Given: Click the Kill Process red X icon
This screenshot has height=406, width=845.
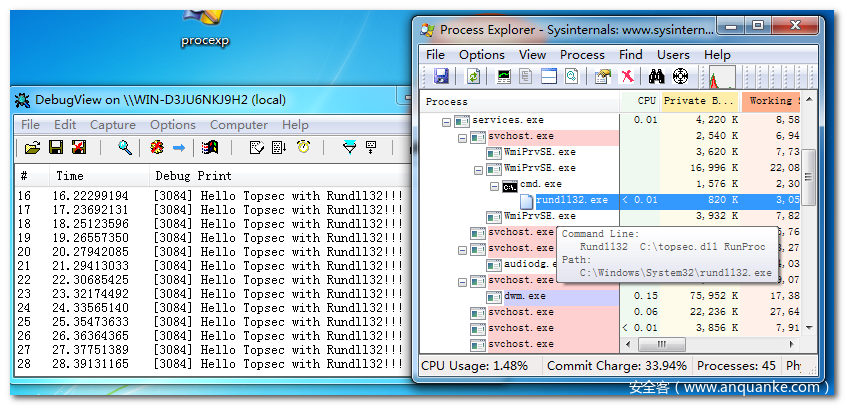Looking at the screenshot, I should coord(628,76).
